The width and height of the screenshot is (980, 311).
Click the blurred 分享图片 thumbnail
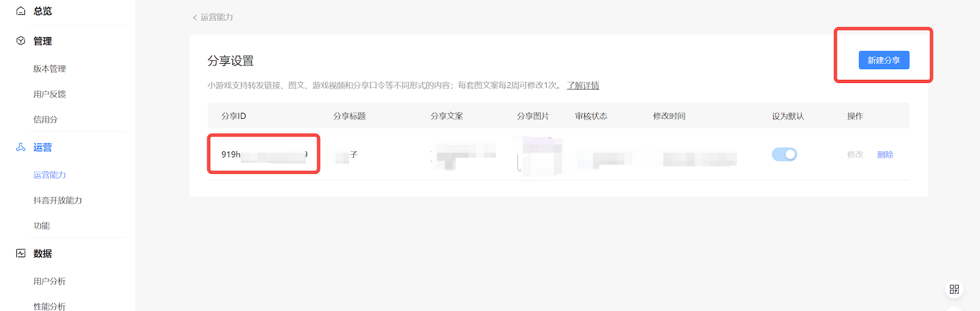(539, 157)
